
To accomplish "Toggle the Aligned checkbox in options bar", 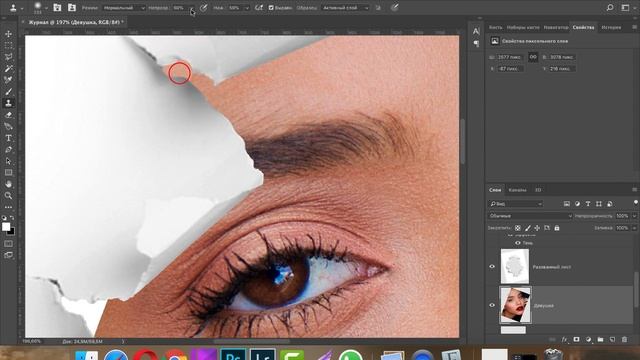I will click(x=271, y=8).
